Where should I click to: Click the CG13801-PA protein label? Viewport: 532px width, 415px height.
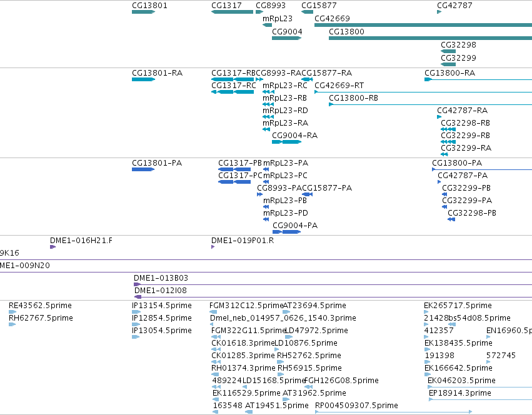point(157,163)
